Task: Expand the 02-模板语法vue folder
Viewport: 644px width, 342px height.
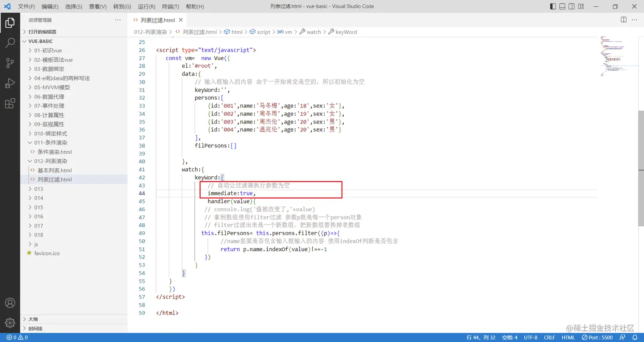Action: [x=74, y=60]
